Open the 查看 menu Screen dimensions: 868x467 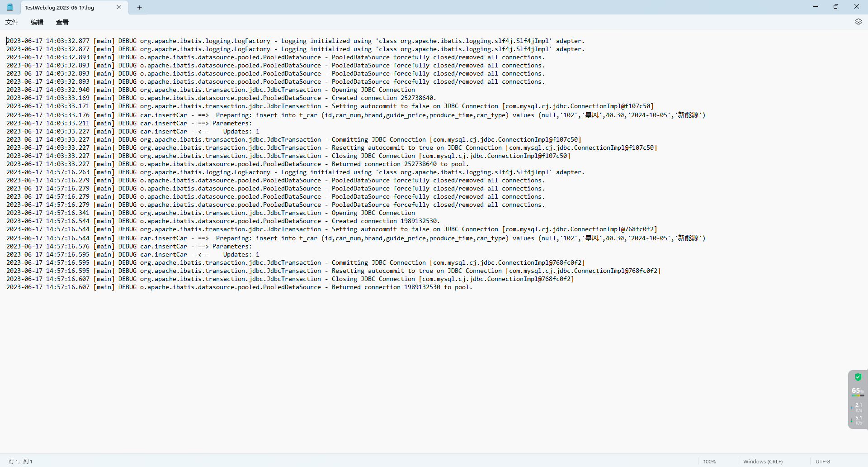click(x=62, y=22)
